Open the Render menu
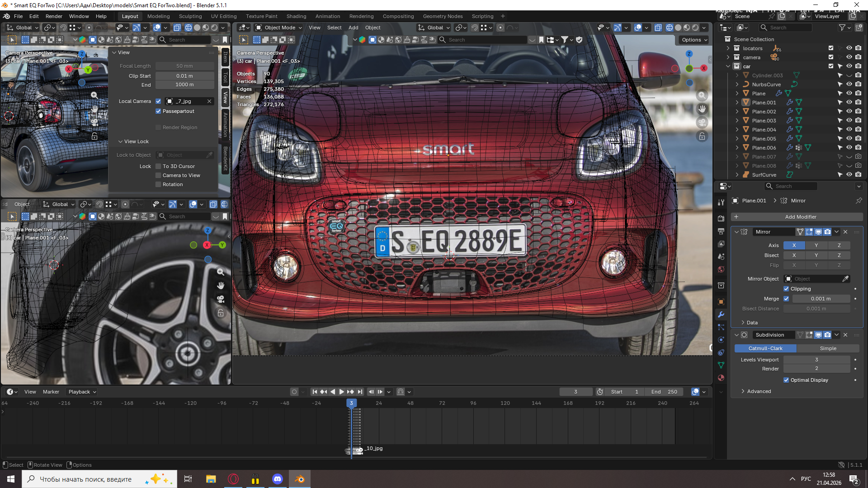The height and width of the screenshot is (488, 868). point(54,16)
